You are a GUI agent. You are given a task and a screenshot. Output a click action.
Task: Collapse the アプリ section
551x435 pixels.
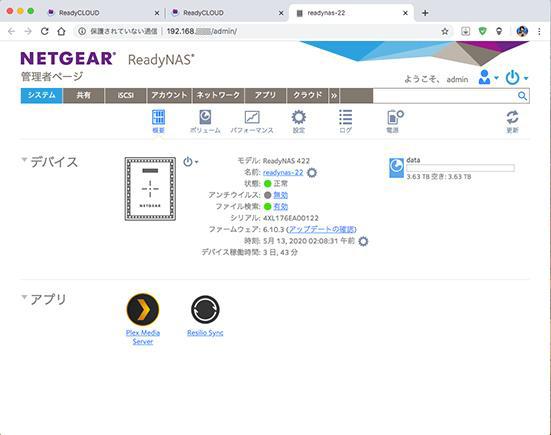(24, 297)
